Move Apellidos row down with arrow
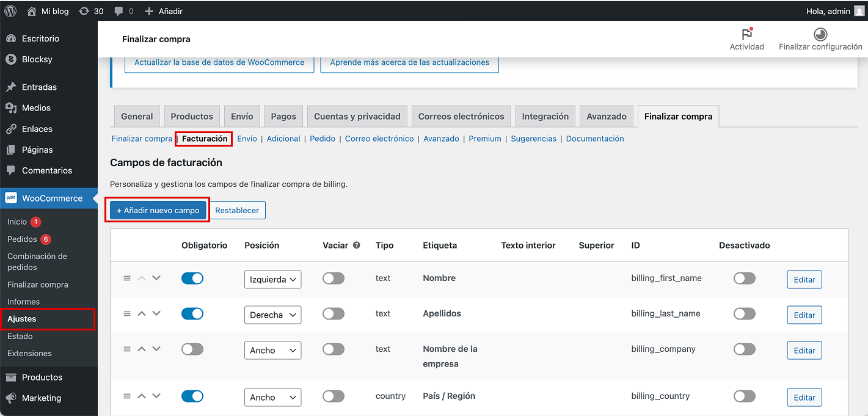The height and width of the screenshot is (416, 868). [156, 313]
